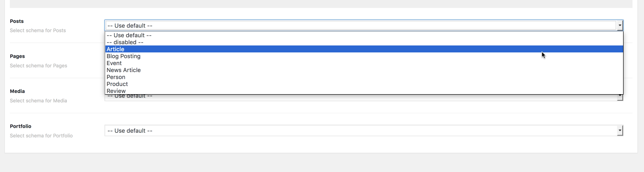This screenshot has height=172, width=644.
Task: Click the Posts field label
Action: 17,21
